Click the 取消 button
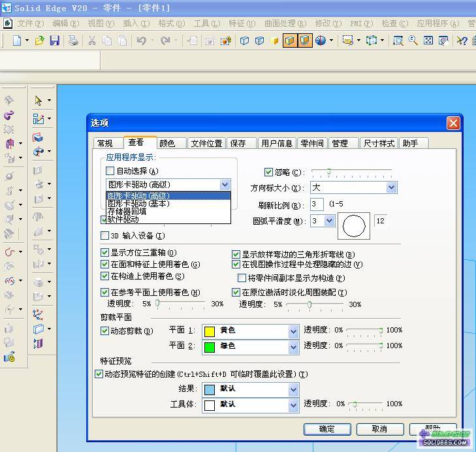 (x=380, y=429)
